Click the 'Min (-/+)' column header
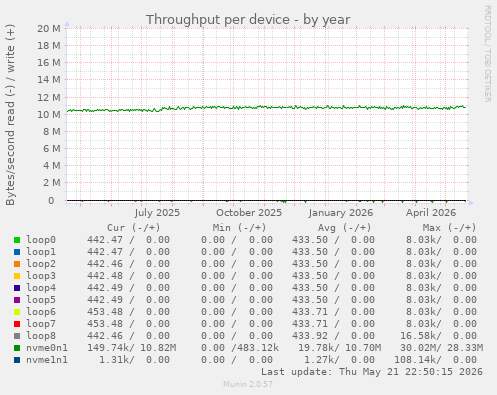 pos(240,228)
